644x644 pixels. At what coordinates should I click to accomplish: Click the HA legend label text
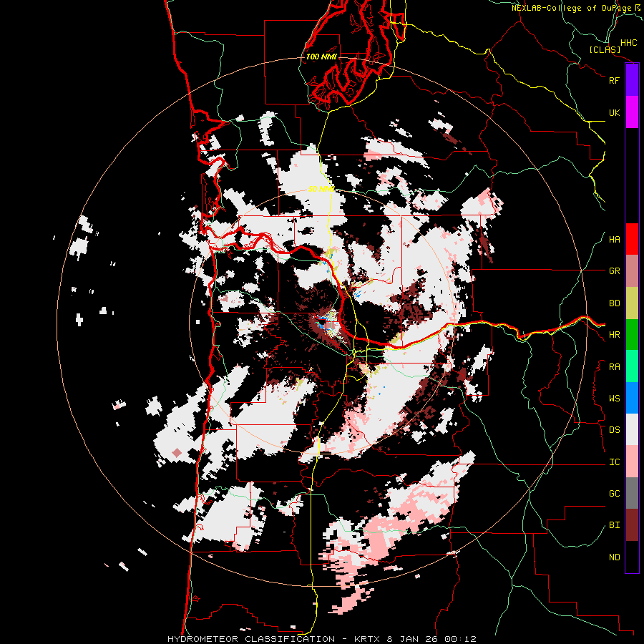[614, 240]
